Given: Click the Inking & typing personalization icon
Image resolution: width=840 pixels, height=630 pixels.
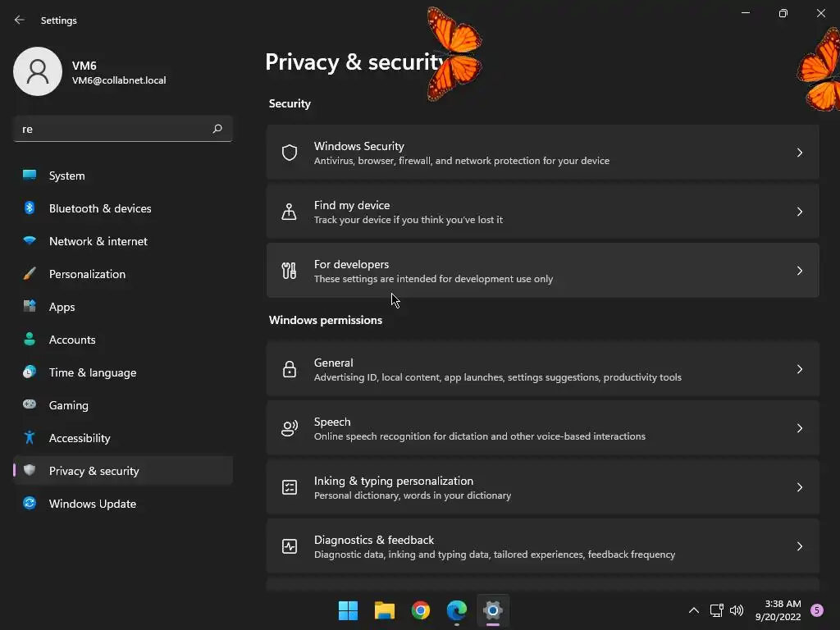Looking at the screenshot, I should point(289,487).
